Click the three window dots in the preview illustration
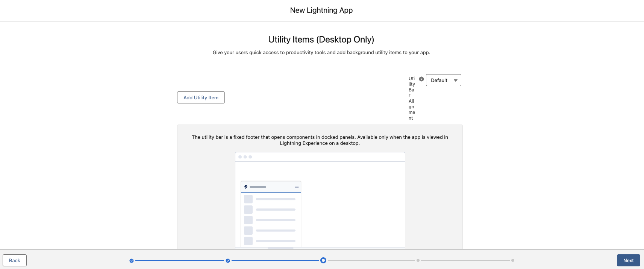This screenshot has height=269, width=644. tap(245, 157)
